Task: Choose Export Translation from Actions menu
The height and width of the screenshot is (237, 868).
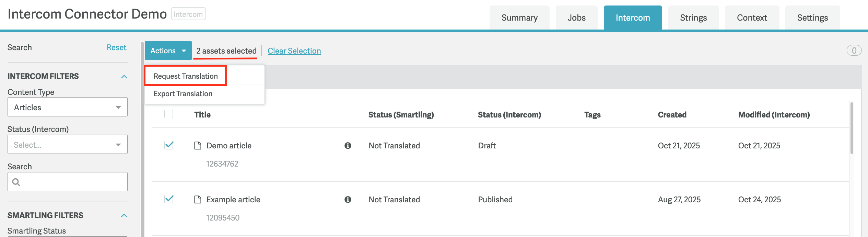Action: 183,94
